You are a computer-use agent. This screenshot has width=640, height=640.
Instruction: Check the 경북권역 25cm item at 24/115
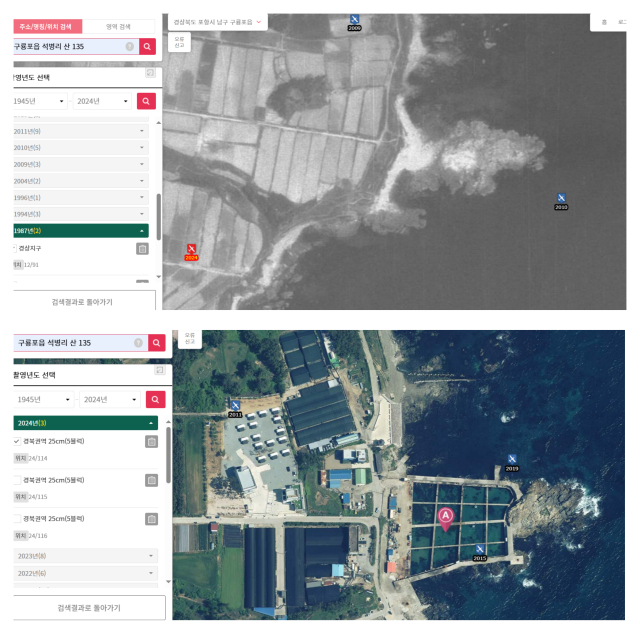coord(17,480)
